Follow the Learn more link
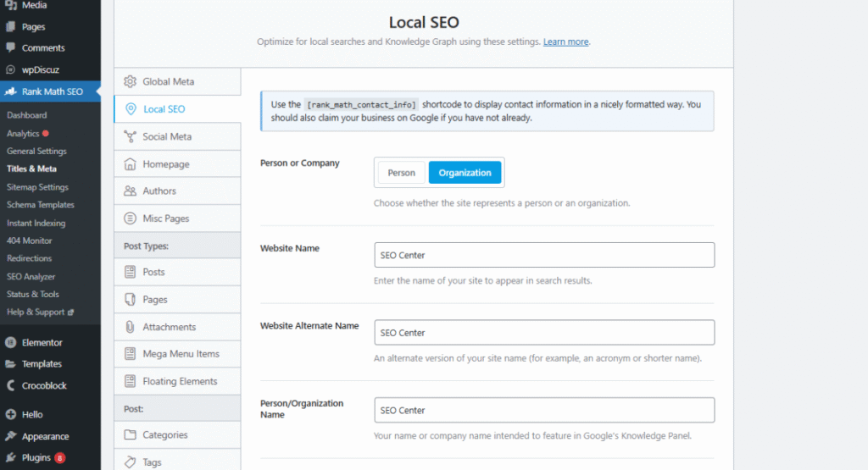This screenshot has height=470, width=868. [565, 41]
